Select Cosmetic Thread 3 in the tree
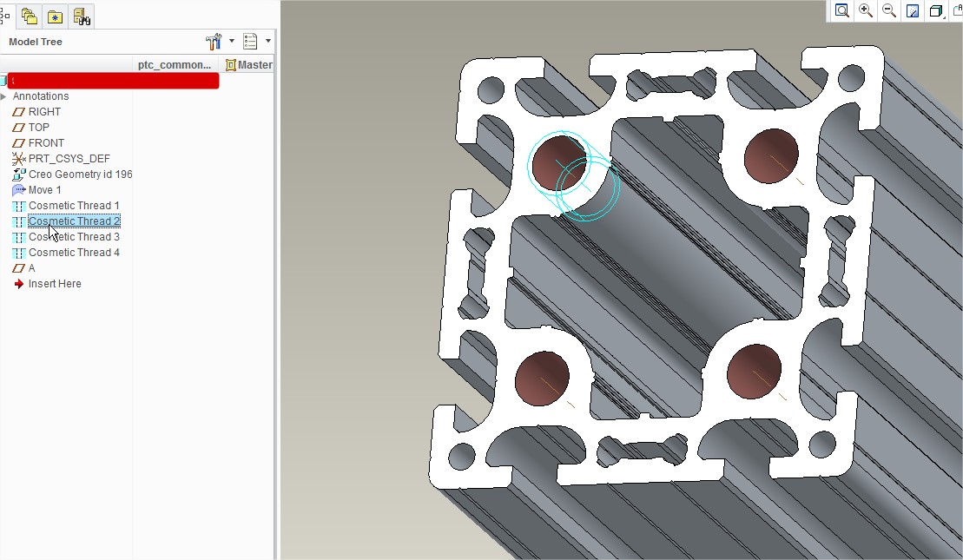Screen dimensions: 963x560 coord(74,236)
